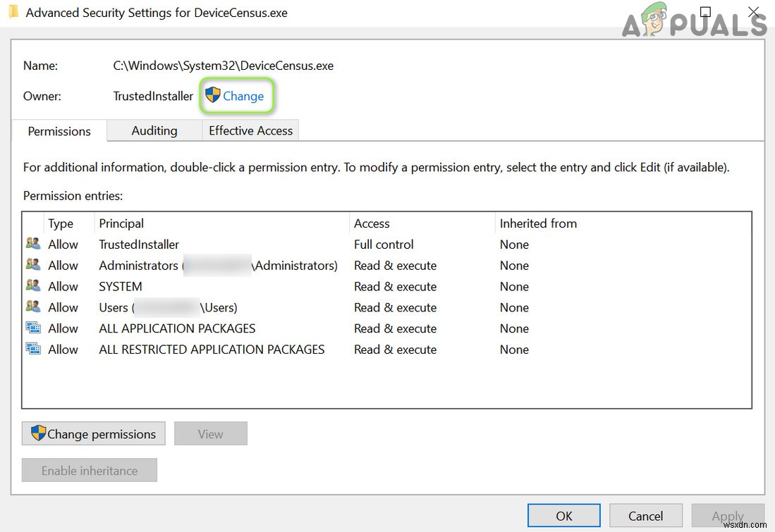
Task: Click the shield icon beside the Change link
Action: click(212, 94)
